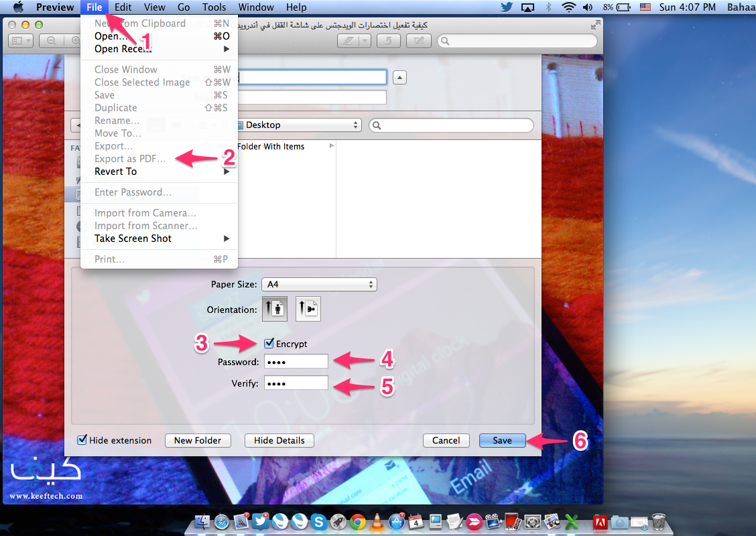Open the Wi-Fi status menu
756x536 pixels.
[x=569, y=7]
